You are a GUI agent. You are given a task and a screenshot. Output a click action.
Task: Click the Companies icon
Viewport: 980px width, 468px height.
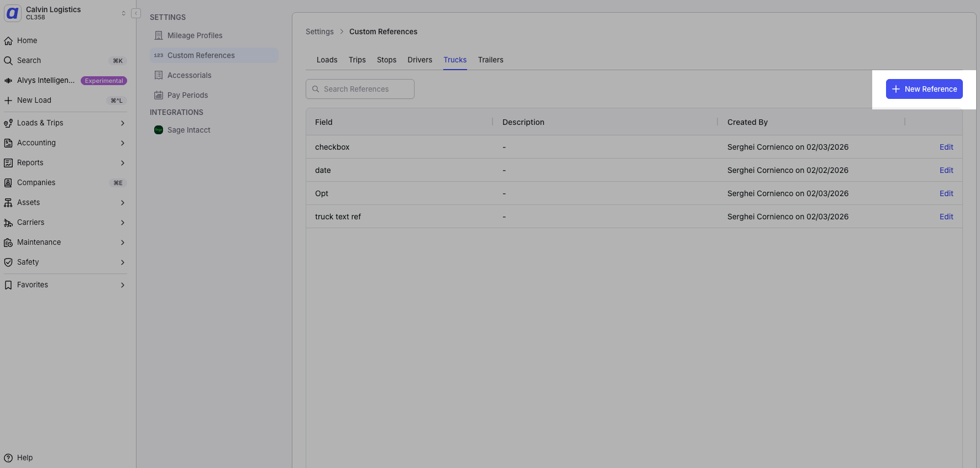[8, 183]
